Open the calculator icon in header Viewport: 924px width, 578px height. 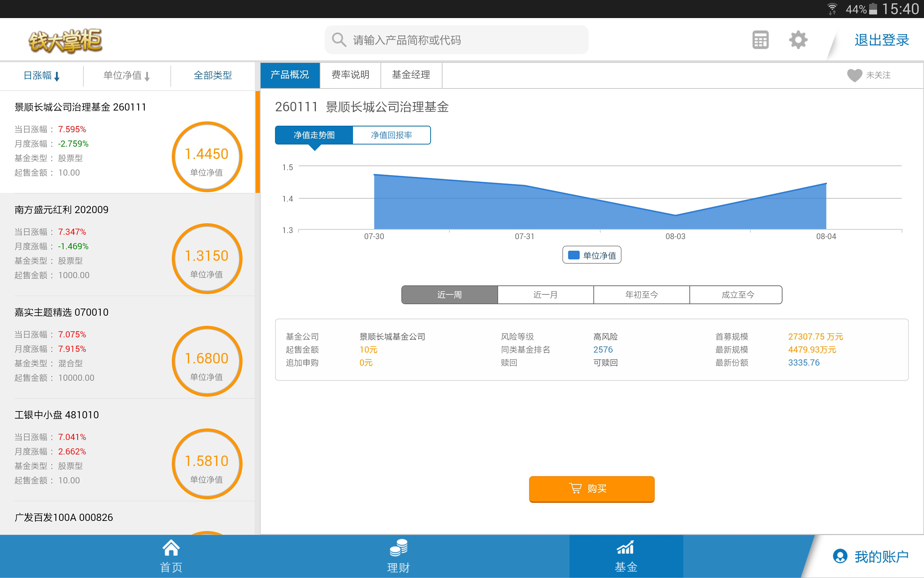pyautogui.click(x=760, y=40)
